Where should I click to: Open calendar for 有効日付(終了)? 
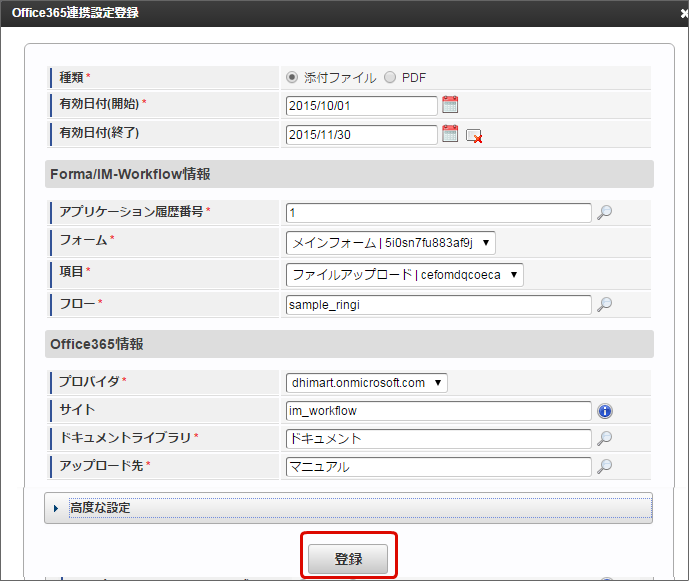(x=450, y=134)
